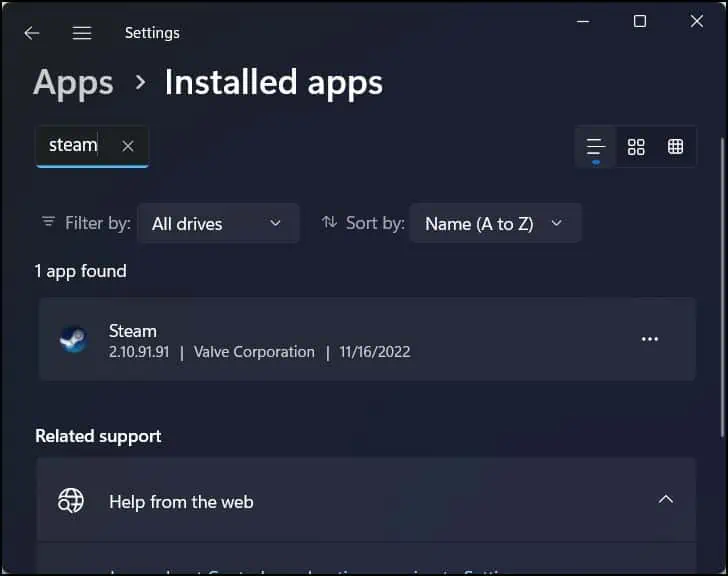Close the Settings window
The height and width of the screenshot is (576, 728).
(697, 22)
